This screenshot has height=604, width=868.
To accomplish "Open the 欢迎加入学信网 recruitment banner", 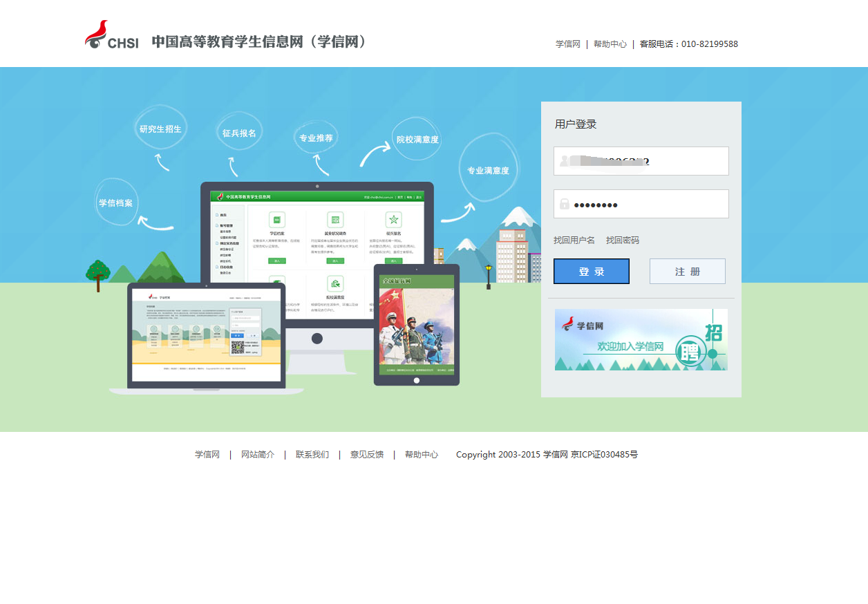I will 641,339.
